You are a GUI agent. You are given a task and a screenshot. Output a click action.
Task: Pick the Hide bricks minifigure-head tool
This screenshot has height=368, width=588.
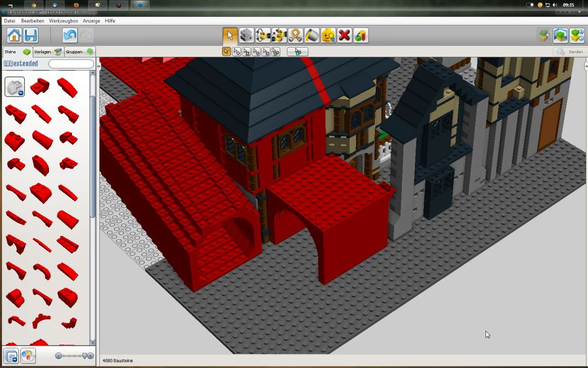click(328, 35)
